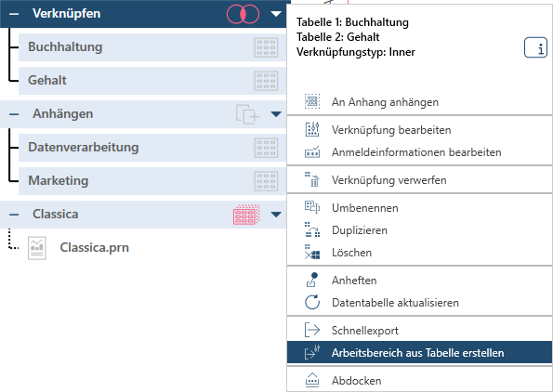Click the append icon on the Anhängen row
Screen dimensions: 553x392
247,114
